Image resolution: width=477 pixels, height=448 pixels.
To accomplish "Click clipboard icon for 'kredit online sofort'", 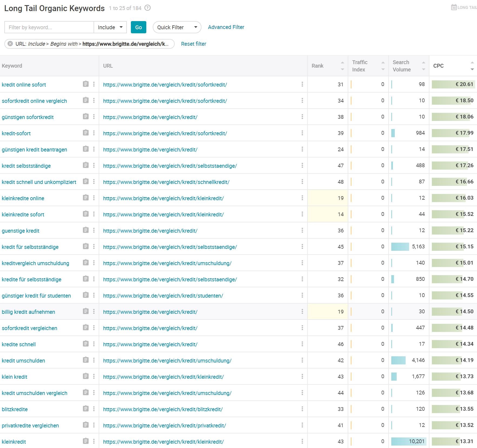I will (86, 84).
